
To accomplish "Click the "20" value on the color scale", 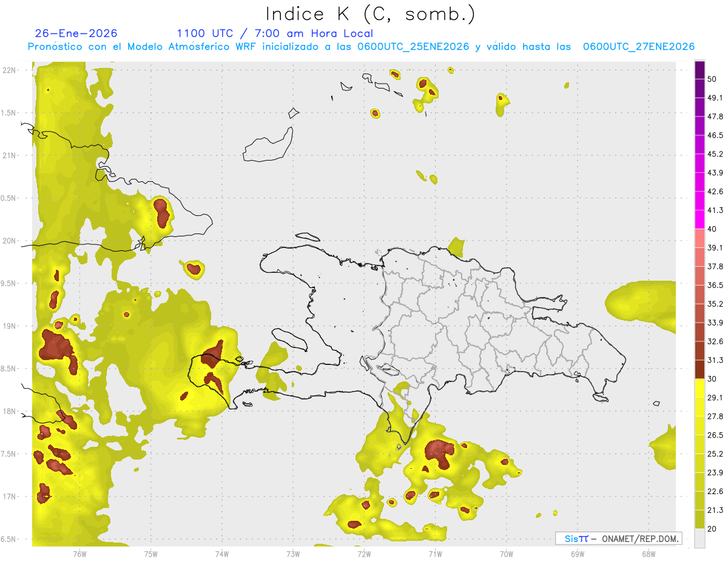I will [712, 529].
